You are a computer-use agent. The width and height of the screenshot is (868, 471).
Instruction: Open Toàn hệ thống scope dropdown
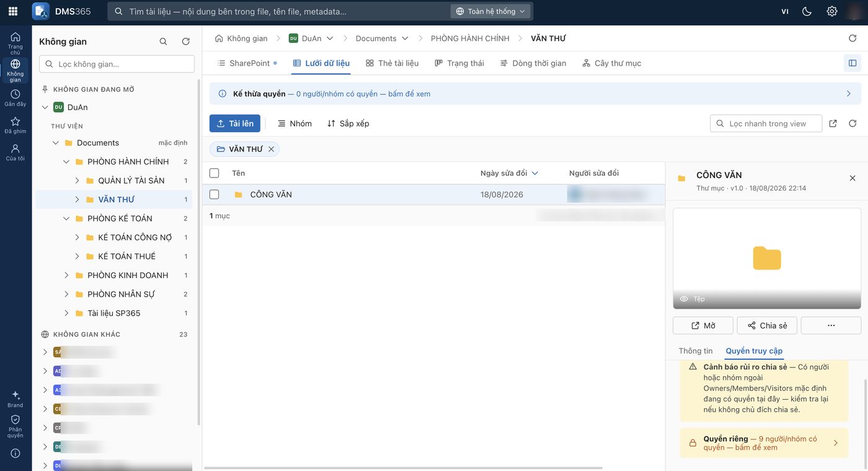490,11
